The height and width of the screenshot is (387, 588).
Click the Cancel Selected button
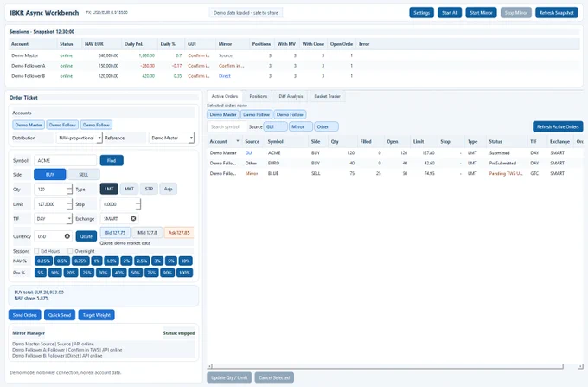(x=274, y=377)
